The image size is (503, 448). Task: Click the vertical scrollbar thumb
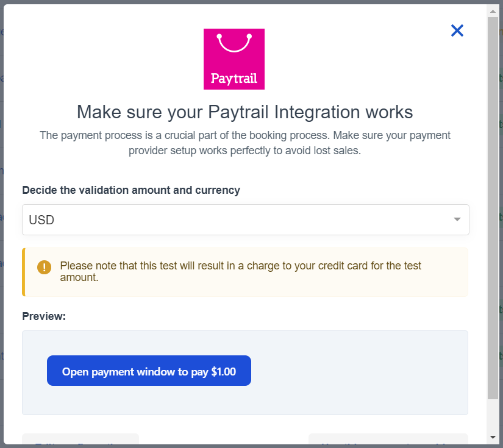coord(493,208)
